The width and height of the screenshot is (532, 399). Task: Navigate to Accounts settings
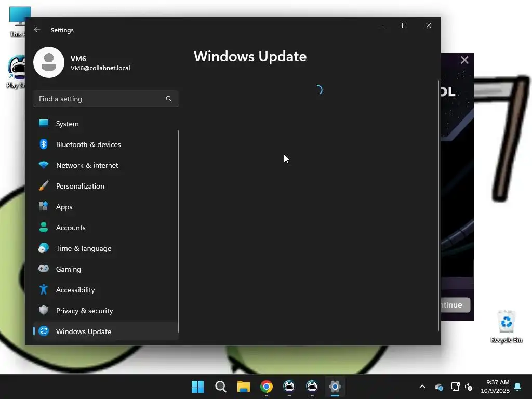point(105,228)
